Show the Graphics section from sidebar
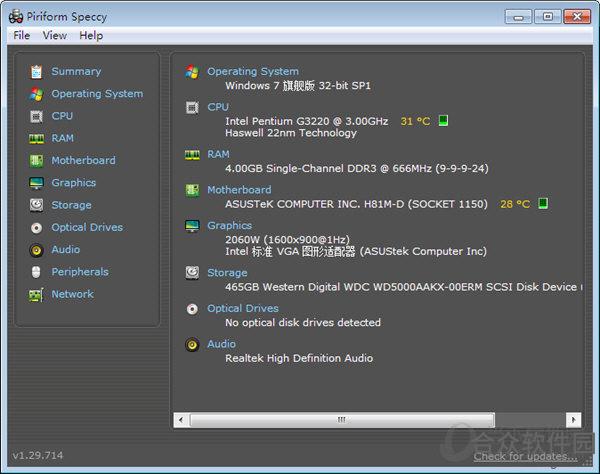Viewport: 600px width, 474px height. (73, 183)
